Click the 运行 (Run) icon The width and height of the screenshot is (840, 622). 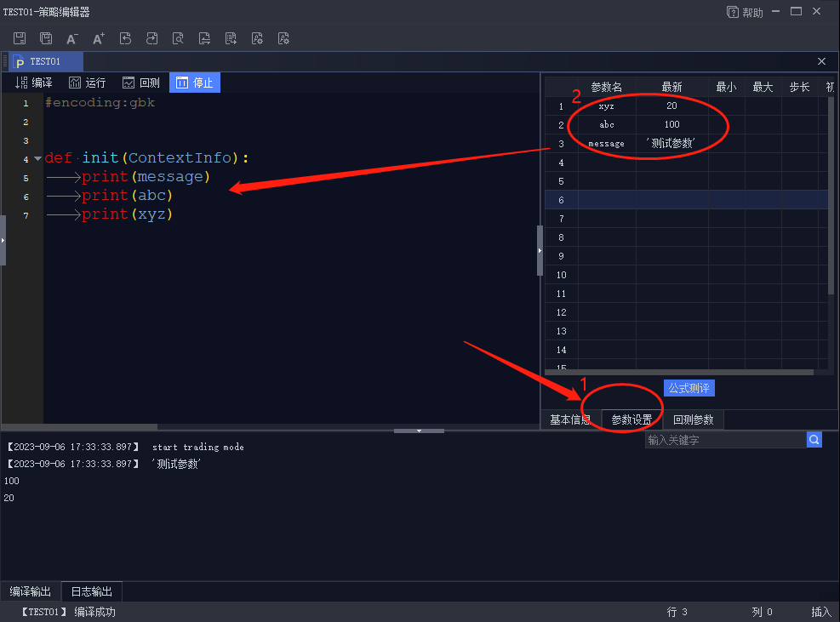(88, 82)
